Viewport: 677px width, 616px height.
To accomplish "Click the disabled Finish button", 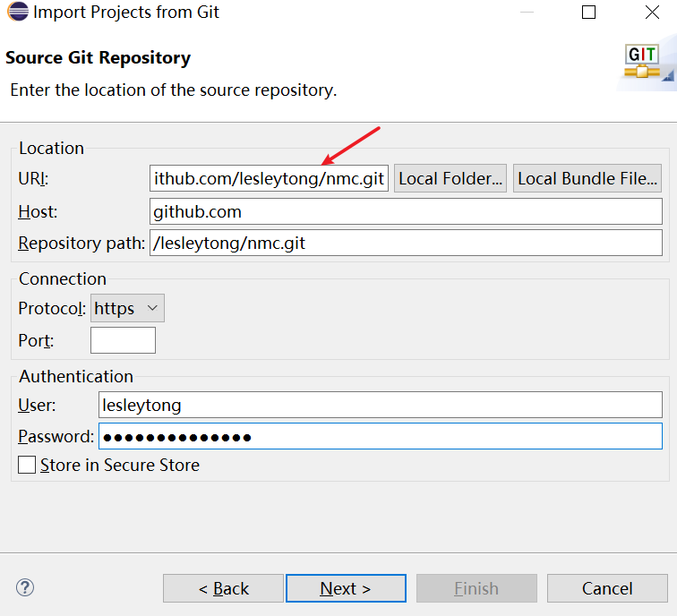I will [x=476, y=588].
